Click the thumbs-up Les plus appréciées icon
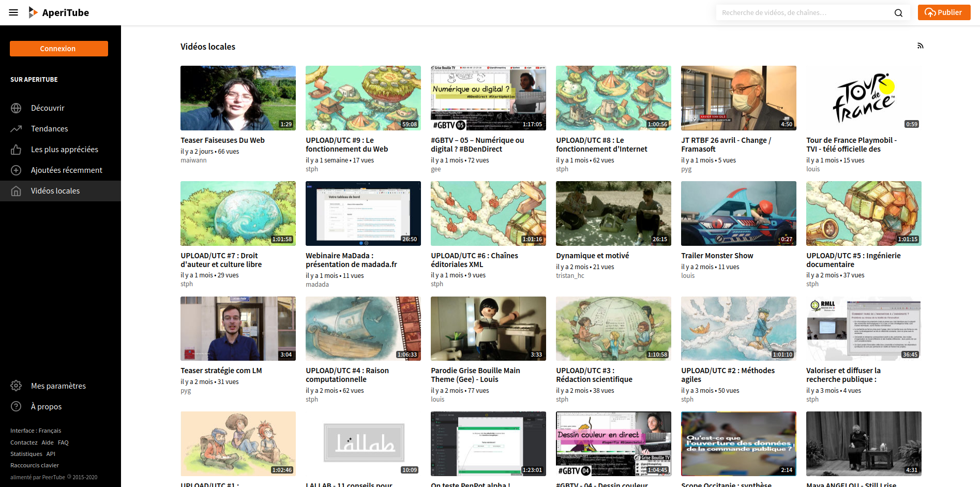The width and height of the screenshot is (980, 487). (x=16, y=150)
